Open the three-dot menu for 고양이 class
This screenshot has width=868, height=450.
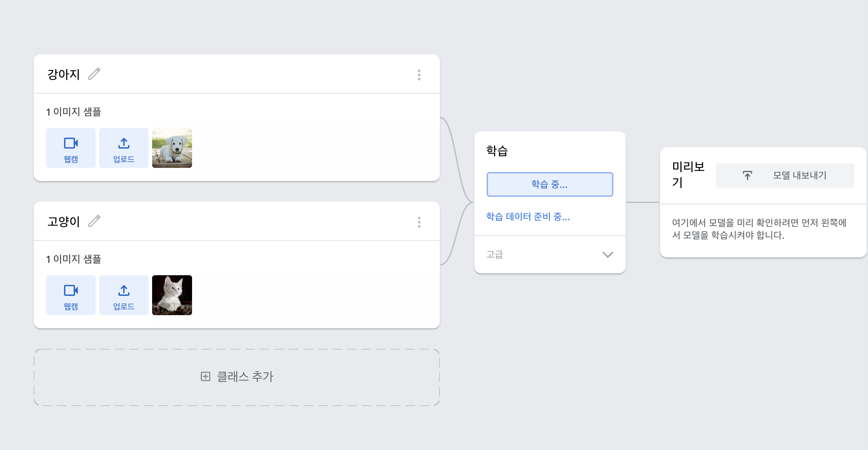[419, 222]
